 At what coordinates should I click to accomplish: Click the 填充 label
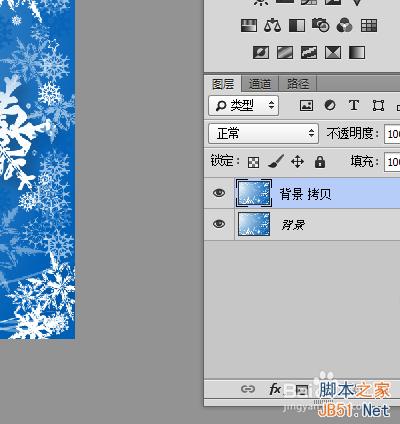click(364, 162)
